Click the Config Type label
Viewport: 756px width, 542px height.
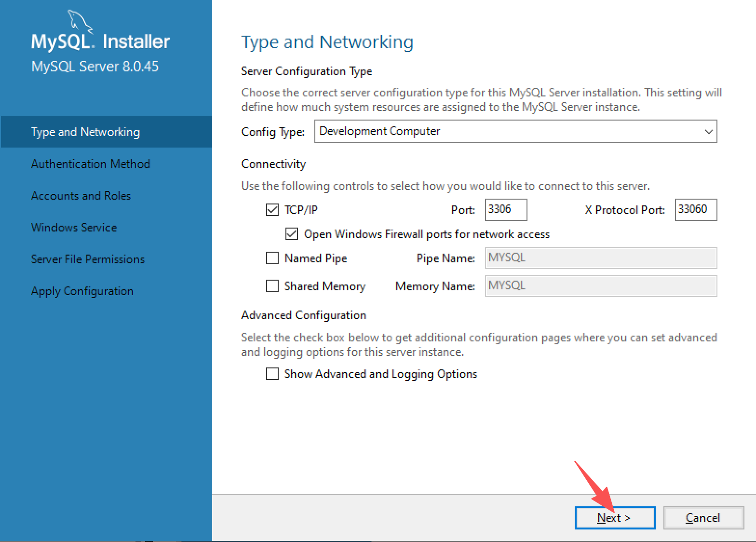[x=273, y=132]
